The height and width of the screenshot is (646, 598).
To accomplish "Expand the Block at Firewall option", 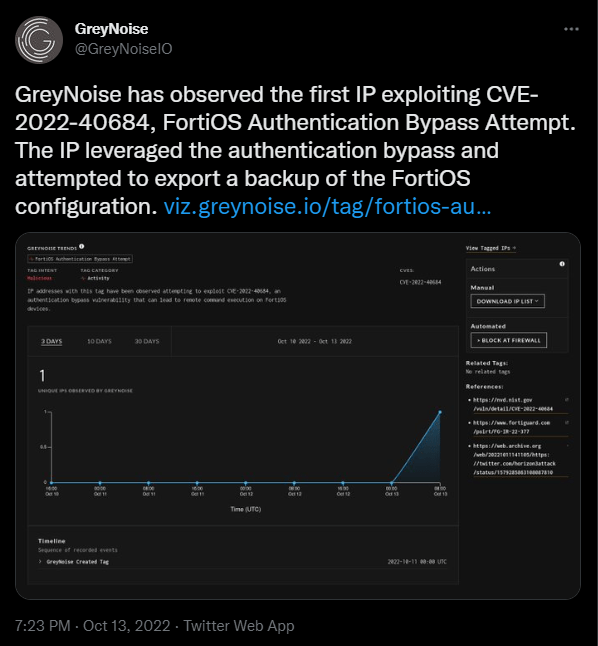I will (509, 340).
